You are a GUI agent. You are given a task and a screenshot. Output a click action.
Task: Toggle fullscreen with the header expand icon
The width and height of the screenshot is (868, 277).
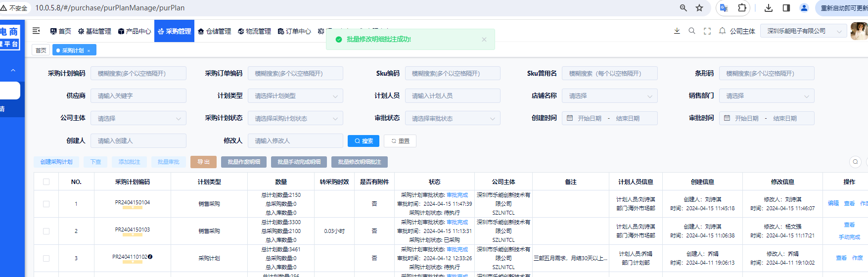click(x=707, y=31)
